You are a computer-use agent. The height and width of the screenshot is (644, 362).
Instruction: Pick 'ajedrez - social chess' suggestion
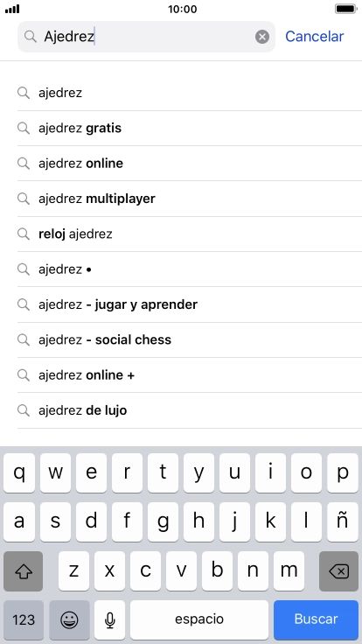pyautogui.click(x=189, y=340)
